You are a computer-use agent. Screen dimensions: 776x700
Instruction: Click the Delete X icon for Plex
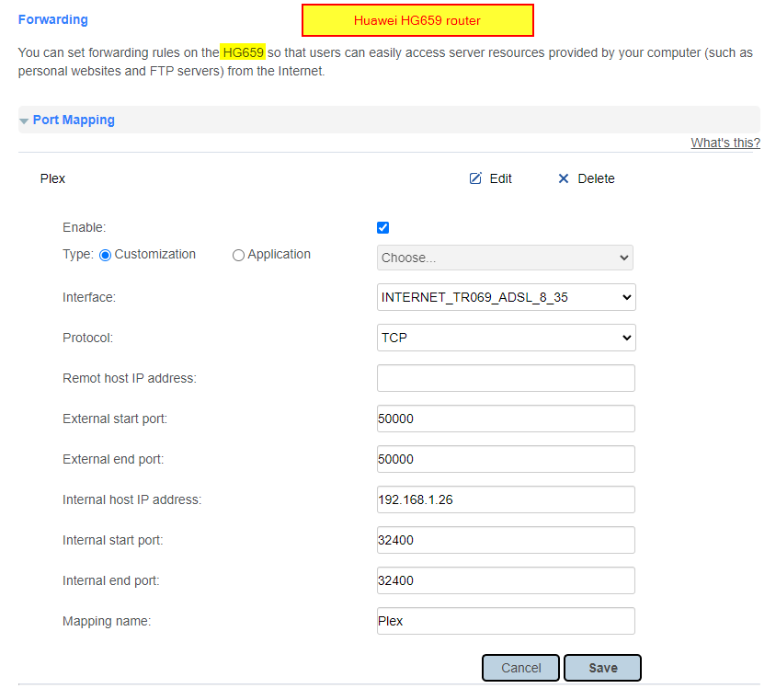tap(564, 178)
